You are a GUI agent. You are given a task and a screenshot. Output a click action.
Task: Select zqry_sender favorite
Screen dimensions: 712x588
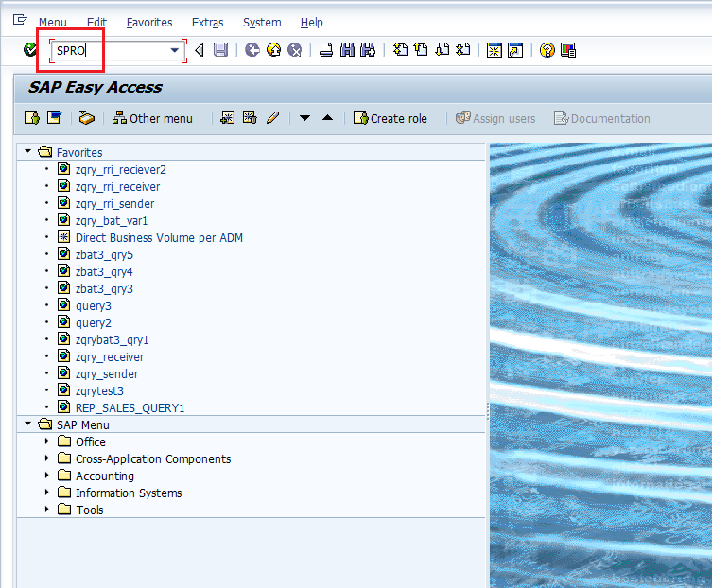[x=107, y=374]
